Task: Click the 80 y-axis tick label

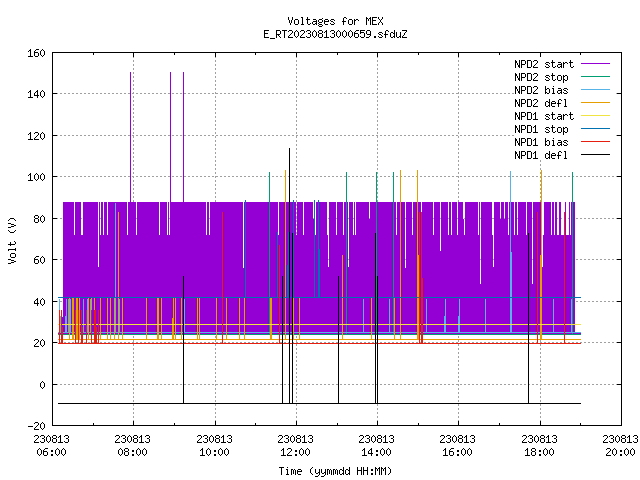Action: tap(39, 219)
